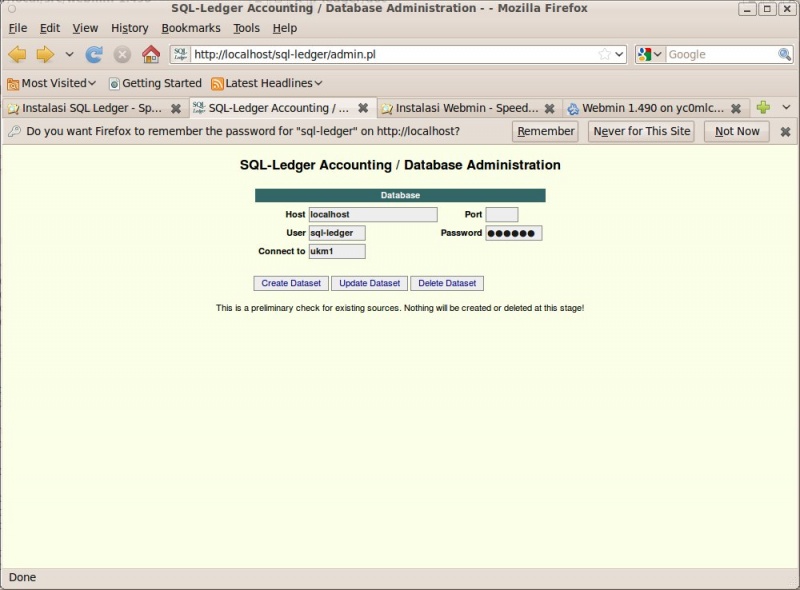Open a new tab with the green plus icon
800x590 pixels.
764,106
